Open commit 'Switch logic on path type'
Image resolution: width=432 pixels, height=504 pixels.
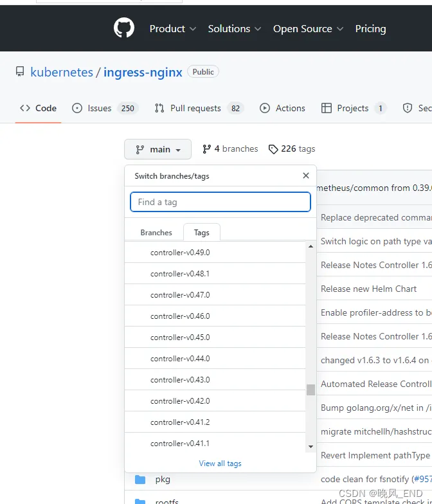[376, 242]
